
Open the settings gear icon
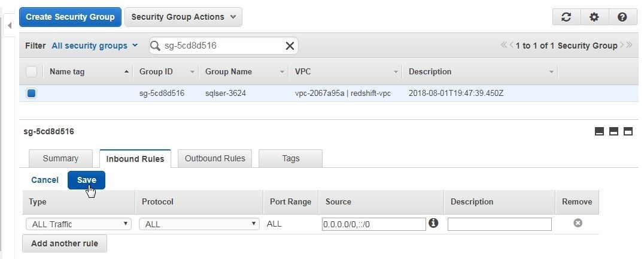[x=594, y=17]
